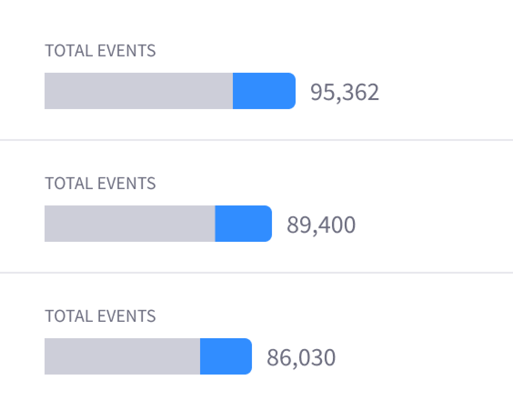513x420 pixels.
Task: Click the word EVENTS above the 86,030 bar
Action: coord(127,316)
